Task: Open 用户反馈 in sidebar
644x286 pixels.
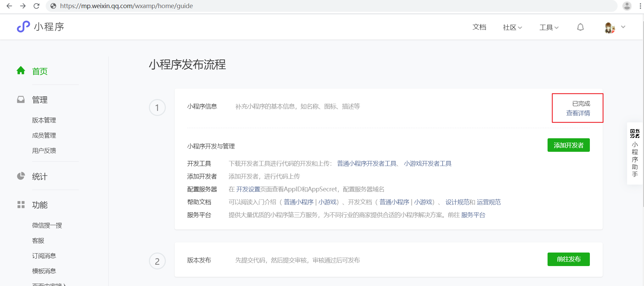Action: click(x=44, y=150)
